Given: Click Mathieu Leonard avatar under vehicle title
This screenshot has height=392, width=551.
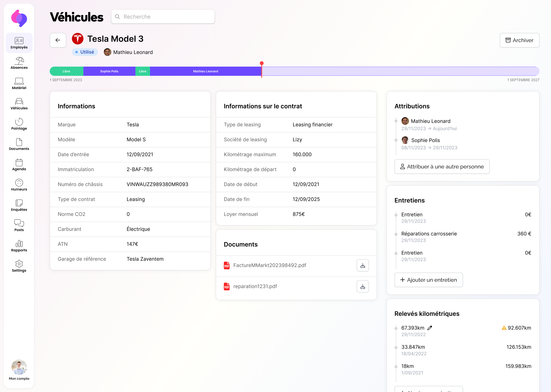Looking at the screenshot, I should (x=107, y=52).
